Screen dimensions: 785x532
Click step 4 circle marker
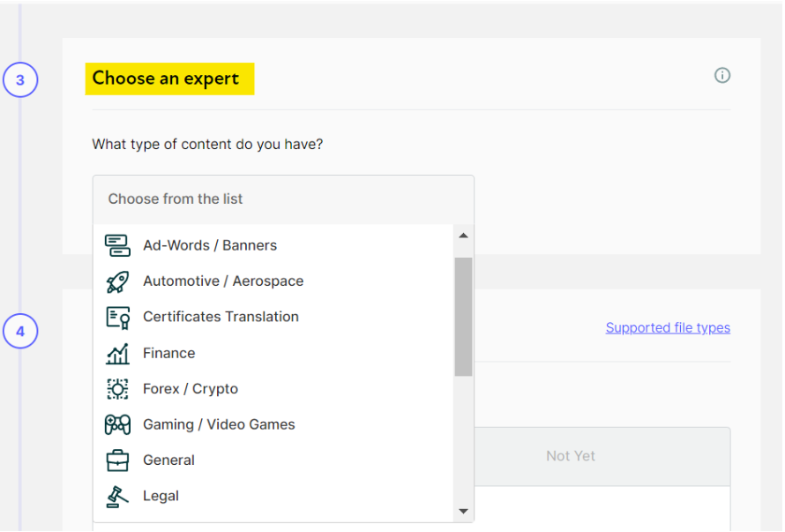(x=20, y=332)
